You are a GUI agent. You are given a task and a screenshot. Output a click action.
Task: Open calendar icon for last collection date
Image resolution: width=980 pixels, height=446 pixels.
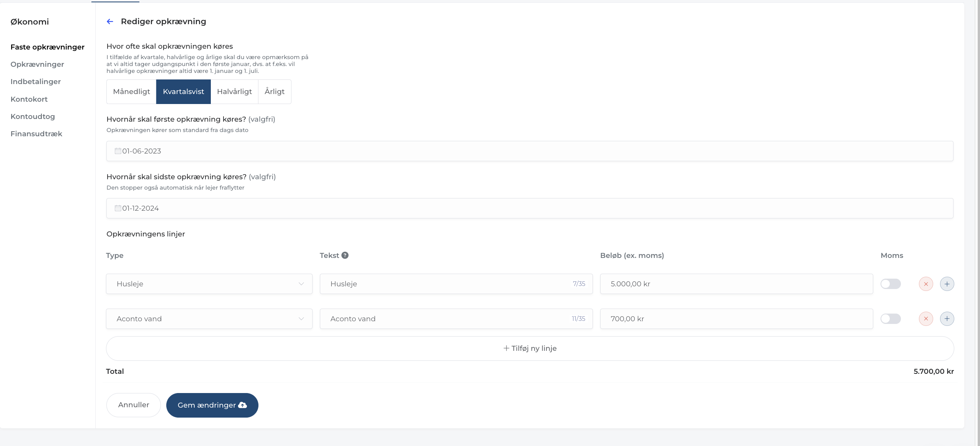(118, 208)
